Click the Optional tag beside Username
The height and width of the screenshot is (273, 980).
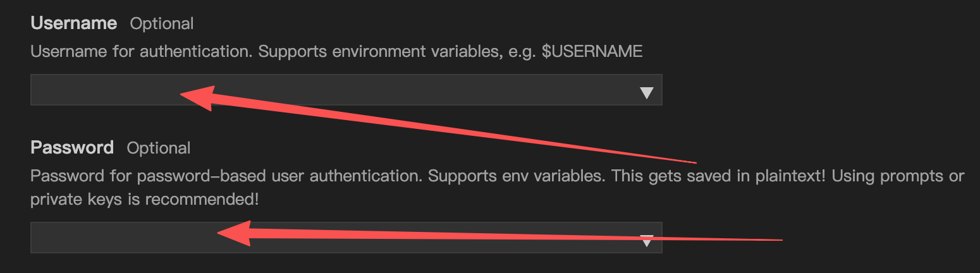point(162,24)
